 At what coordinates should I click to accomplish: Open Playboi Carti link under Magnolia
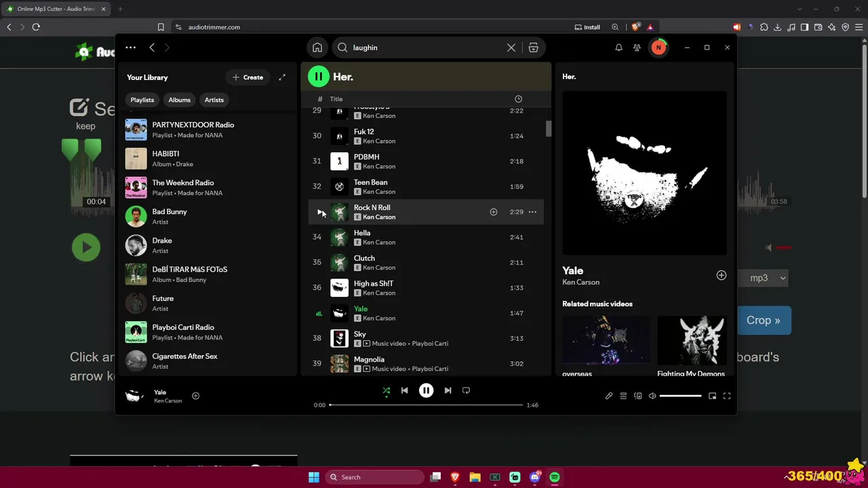click(x=430, y=369)
